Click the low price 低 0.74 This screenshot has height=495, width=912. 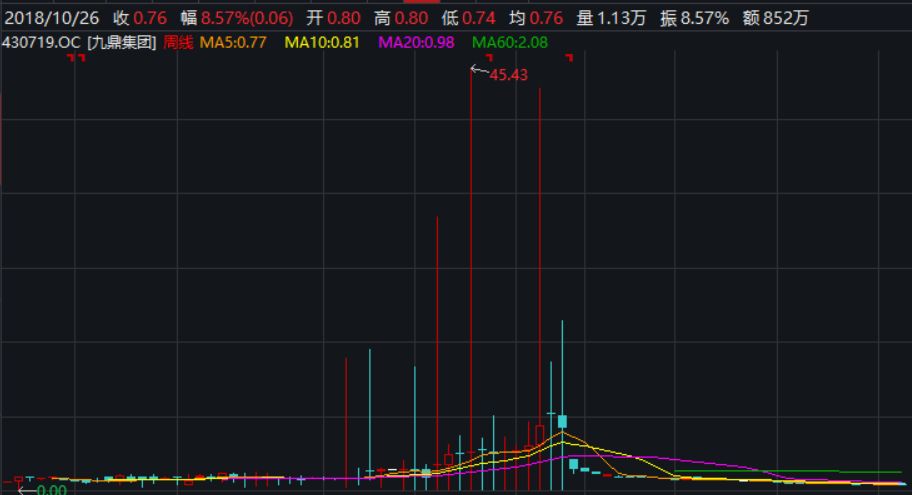pos(469,18)
